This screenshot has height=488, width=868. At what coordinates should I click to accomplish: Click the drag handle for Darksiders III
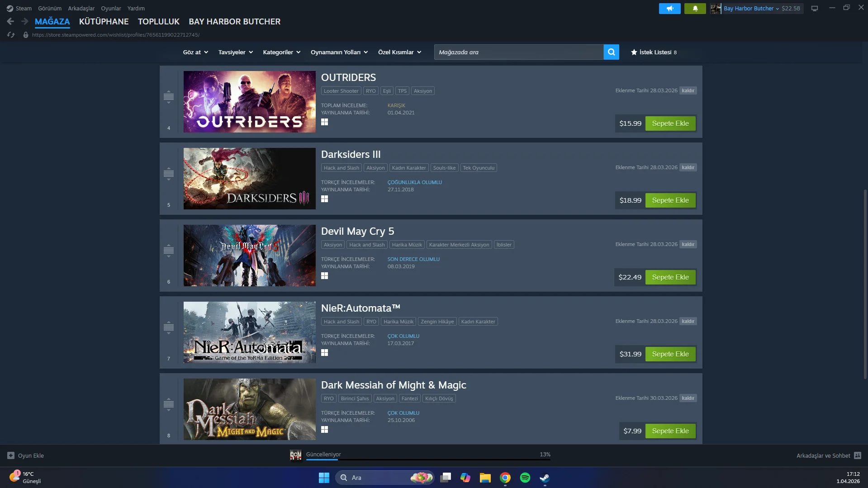coord(169,173)
